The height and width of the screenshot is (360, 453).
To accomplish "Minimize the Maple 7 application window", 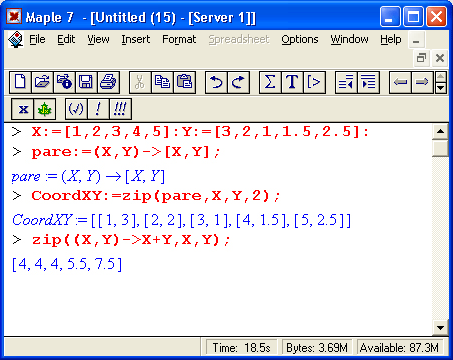I will pyautogui.click(x=390, y=17).
